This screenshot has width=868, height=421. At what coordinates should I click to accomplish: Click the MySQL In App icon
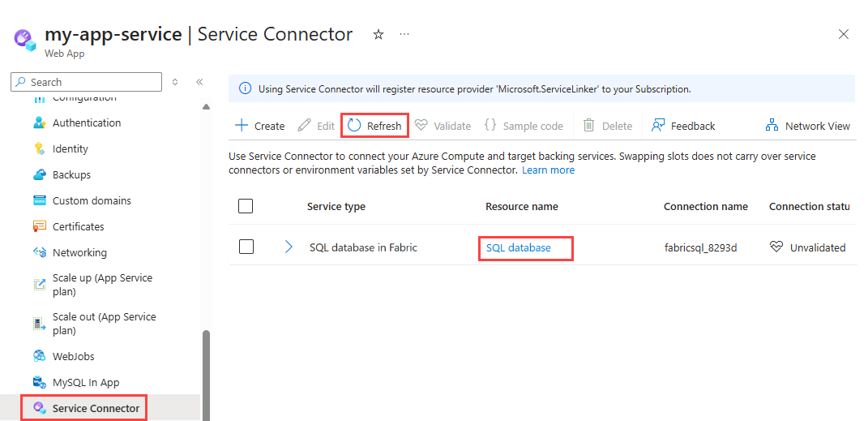(39, 383)
